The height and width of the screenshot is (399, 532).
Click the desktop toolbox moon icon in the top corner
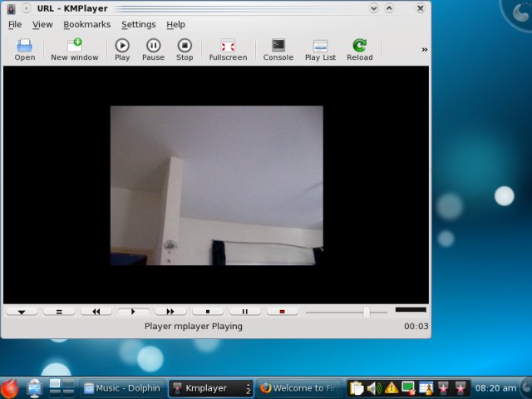tap(520, 13)
